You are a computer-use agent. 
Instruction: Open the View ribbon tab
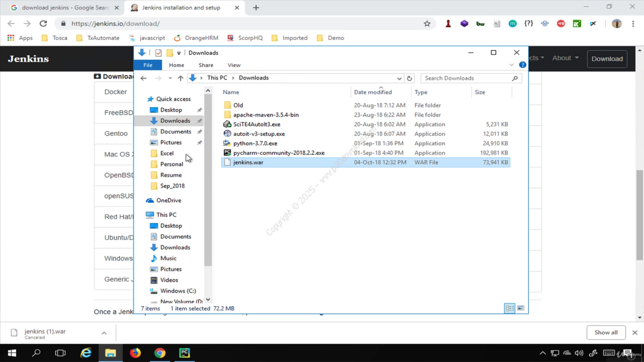tap(234, 65)
